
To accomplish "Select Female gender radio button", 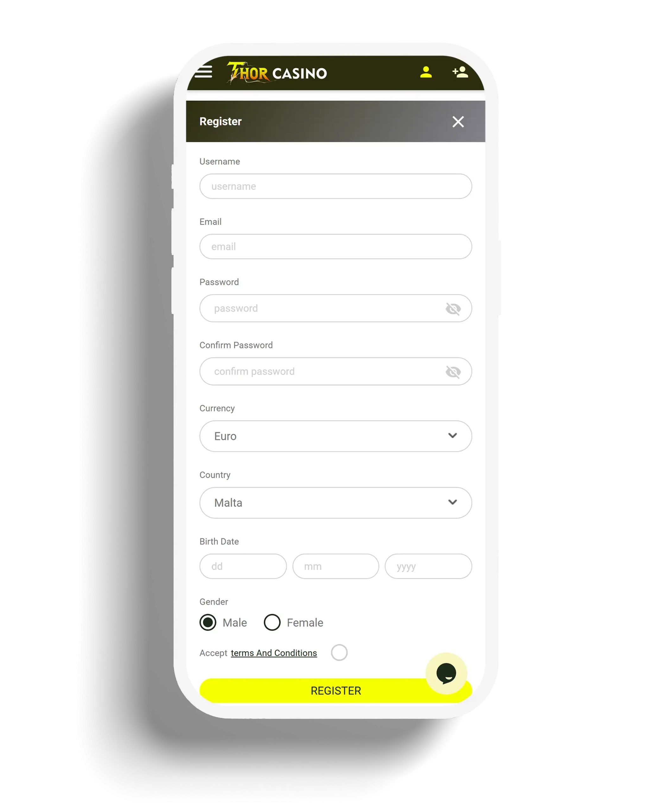I will coord(272,623).
